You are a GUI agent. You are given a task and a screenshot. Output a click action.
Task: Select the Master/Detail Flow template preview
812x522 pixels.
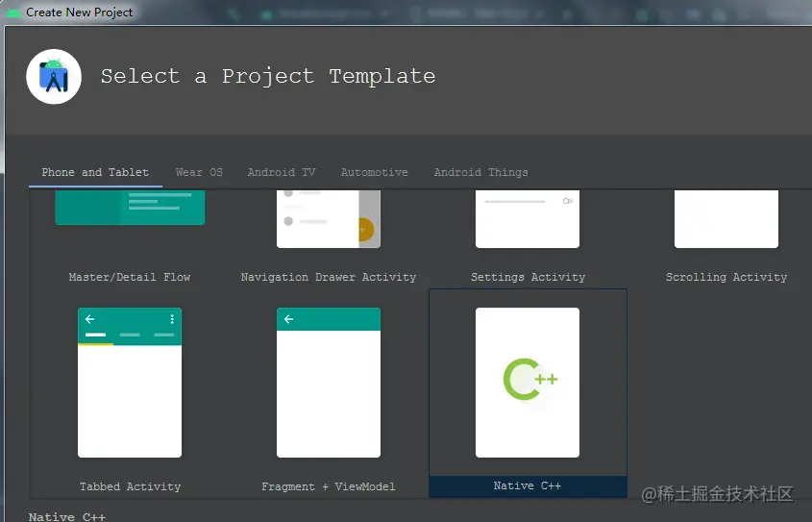[x=130, y=207]
